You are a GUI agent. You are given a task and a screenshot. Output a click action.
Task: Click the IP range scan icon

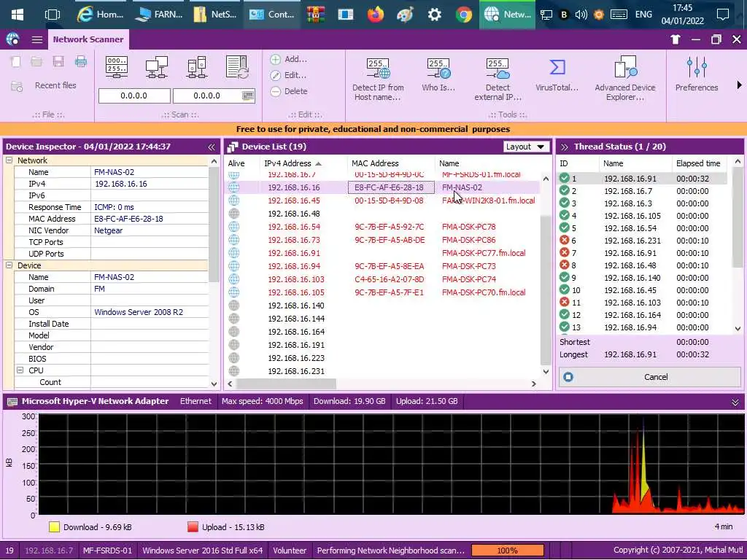[x=117, y=67]
